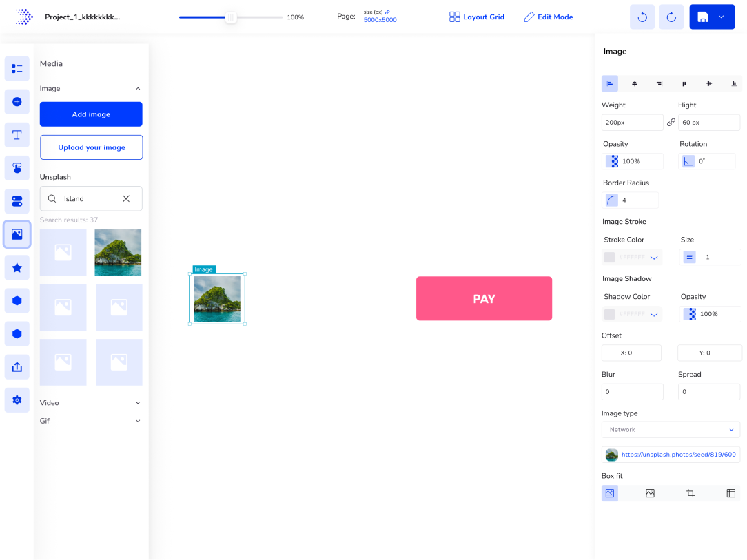
Task: Switch to Edit Mode in the top bar
Action: pyautogui.click(x=549, y=17)
